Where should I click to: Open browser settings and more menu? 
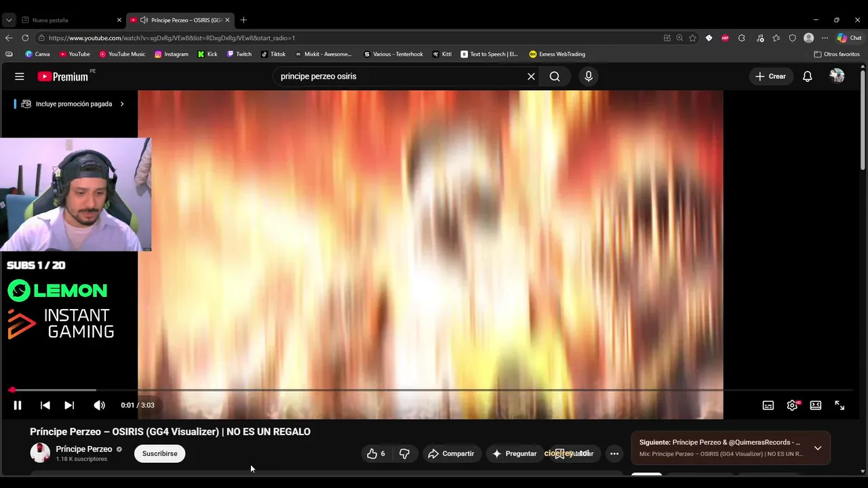point(825,38)
